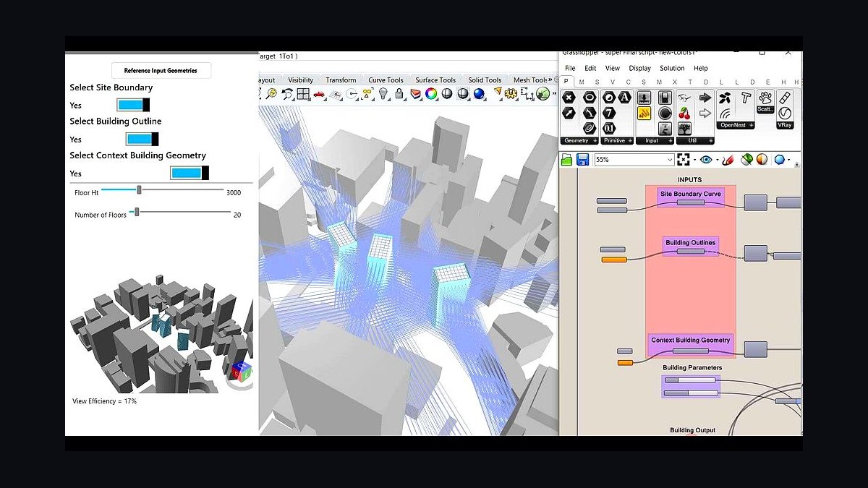The image size is (868, 488).
Task: Click the gear options icon in Rhino toolbar
Action: click(511, 93)
